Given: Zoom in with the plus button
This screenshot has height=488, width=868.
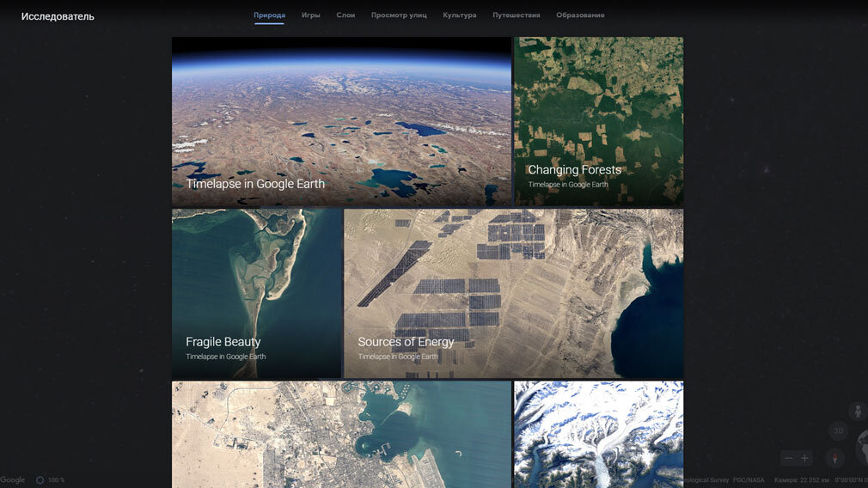Looking at the screenshot, I should point(805,458).
